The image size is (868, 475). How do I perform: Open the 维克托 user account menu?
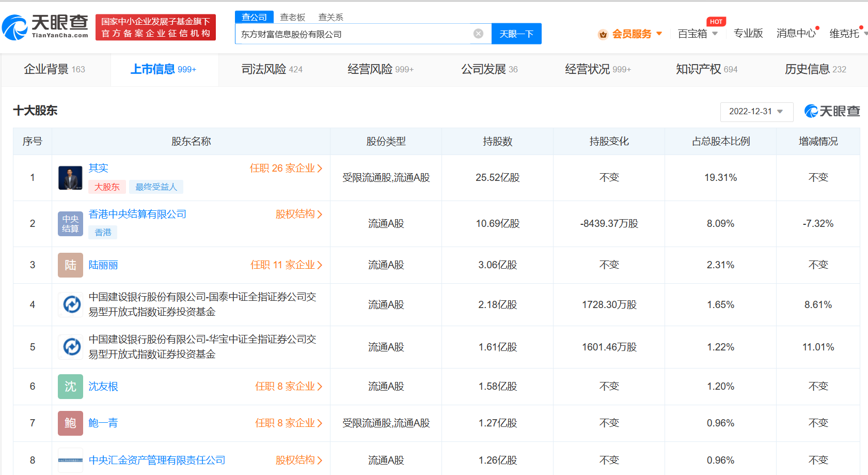tap(845, 34)
